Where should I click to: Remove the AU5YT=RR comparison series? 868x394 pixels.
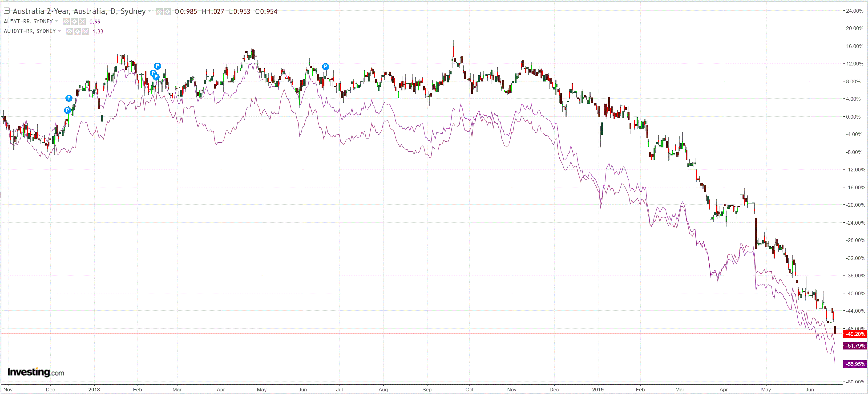pyautogui.click(x=83, y=22)
